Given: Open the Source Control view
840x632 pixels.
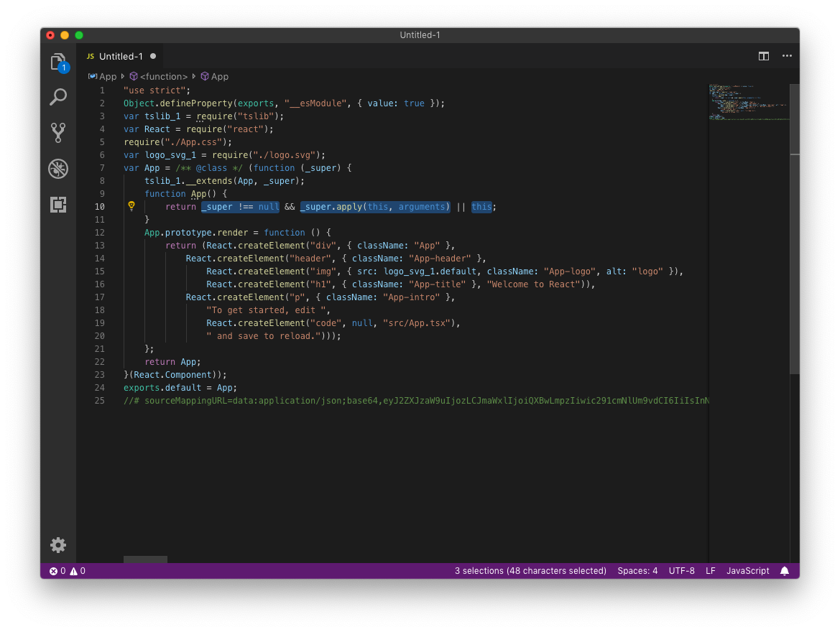Looking at the screenshot, I should click(58, 132).
